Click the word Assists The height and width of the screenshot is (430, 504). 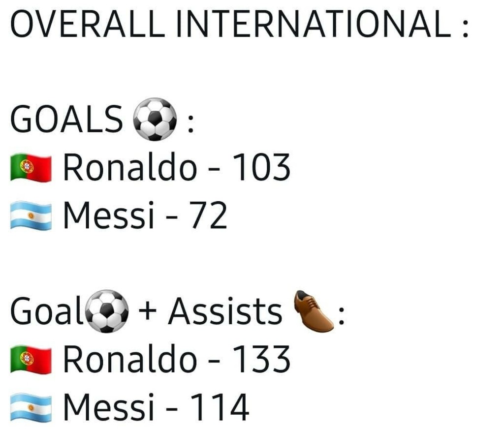point(225,311)
